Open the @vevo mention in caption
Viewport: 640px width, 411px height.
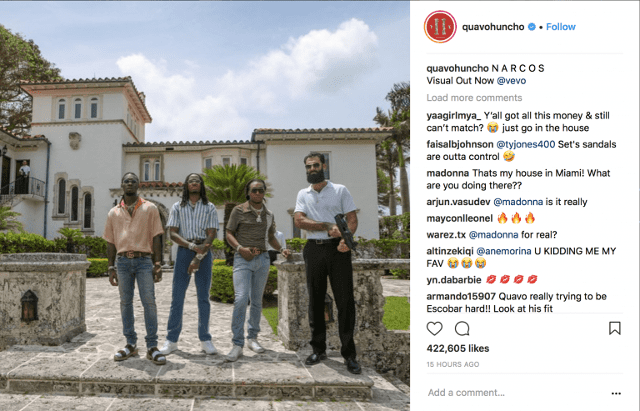511,81
